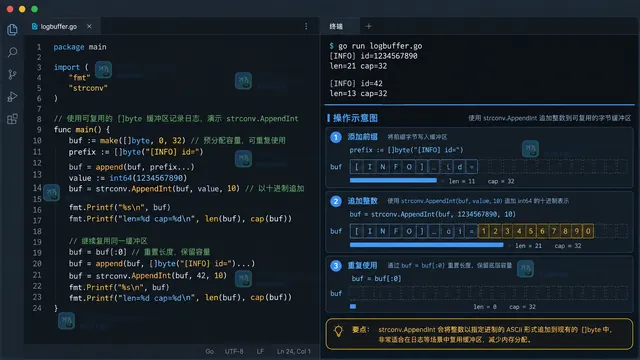Open the Source Control branch icon
Viewport: 640px width, 360px height.
[12, 74]
